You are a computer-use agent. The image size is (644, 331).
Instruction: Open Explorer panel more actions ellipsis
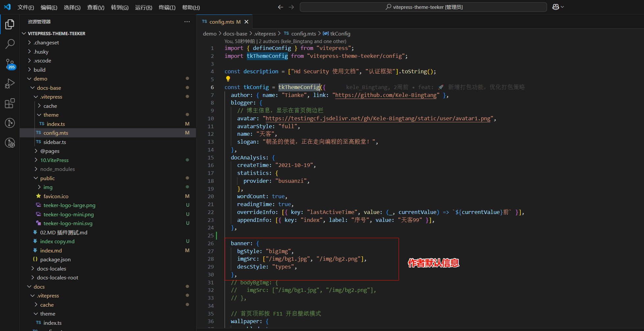[x=187, y=22]
